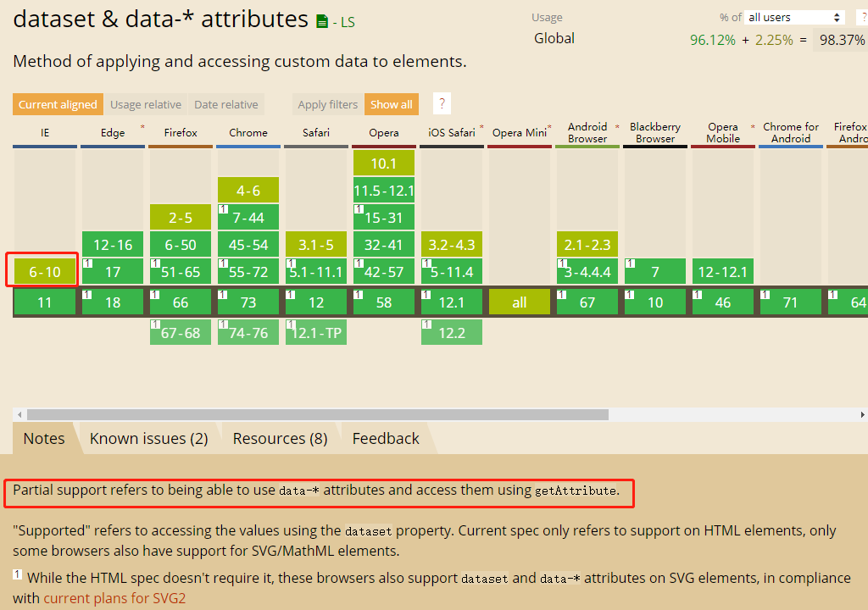The image size is (868, 610).
Task: Click the IE 6-10 version cell
Action: point(45,272)
